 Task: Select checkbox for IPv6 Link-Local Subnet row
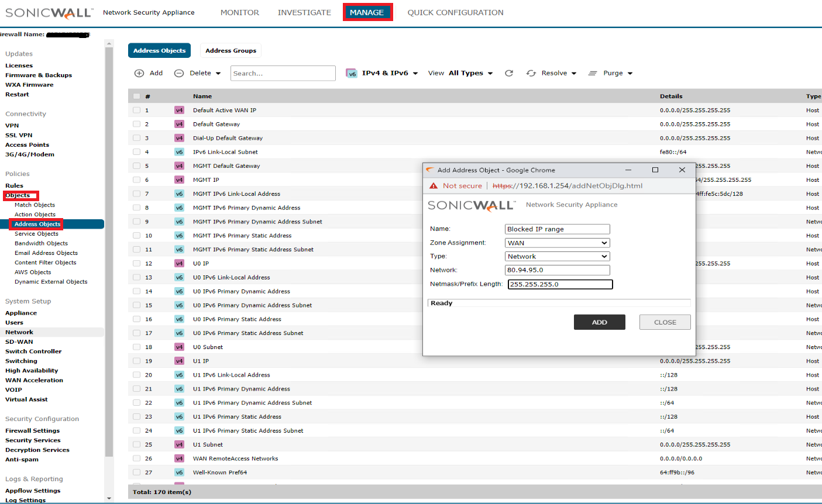click(x=136, y=152)
